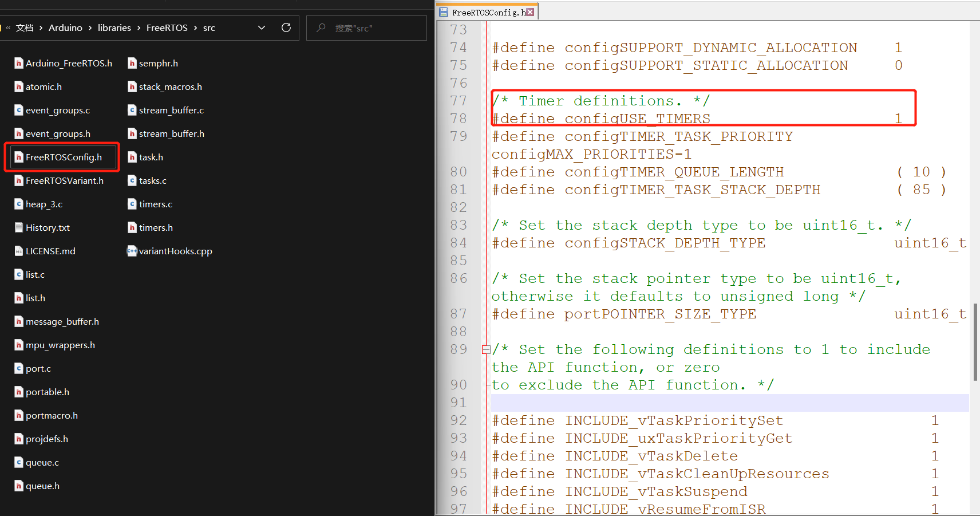The height and width of the screenshot is (516, 980).
Task: Show hidden breadcrumb path with double chevron
Action: pos(8,27)
